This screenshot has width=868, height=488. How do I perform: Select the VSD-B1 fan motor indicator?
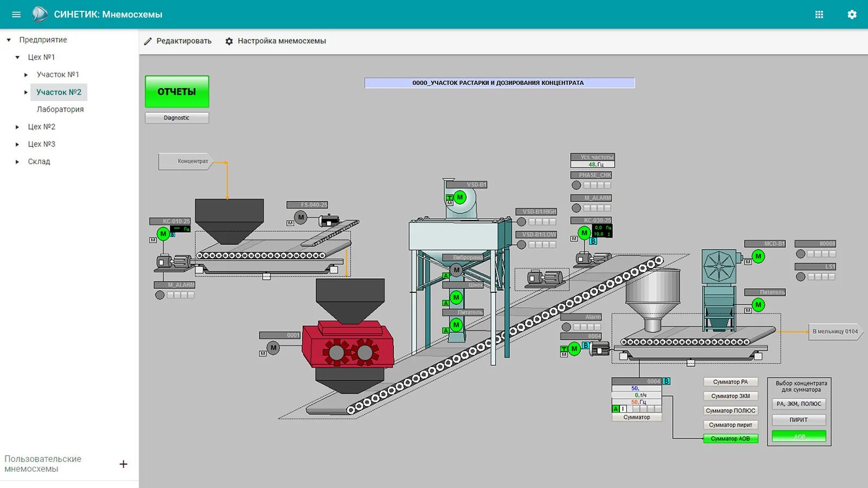coord(460,197)
